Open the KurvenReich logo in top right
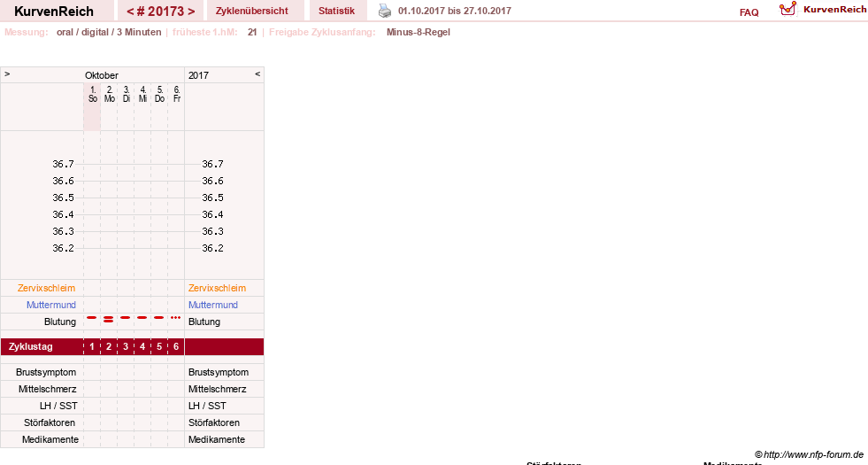This screenshot has width=868, height=465. pyautogui.click(x=822, y=10)
